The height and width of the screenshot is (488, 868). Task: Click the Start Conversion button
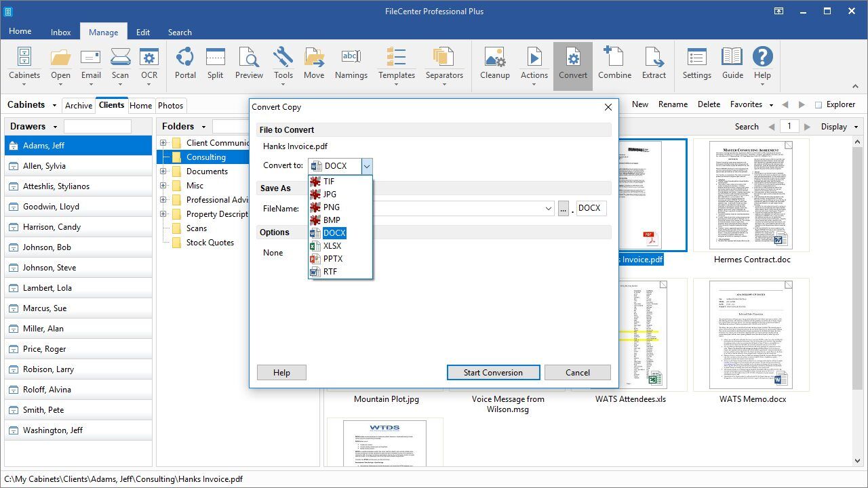(x=493, y=372)
